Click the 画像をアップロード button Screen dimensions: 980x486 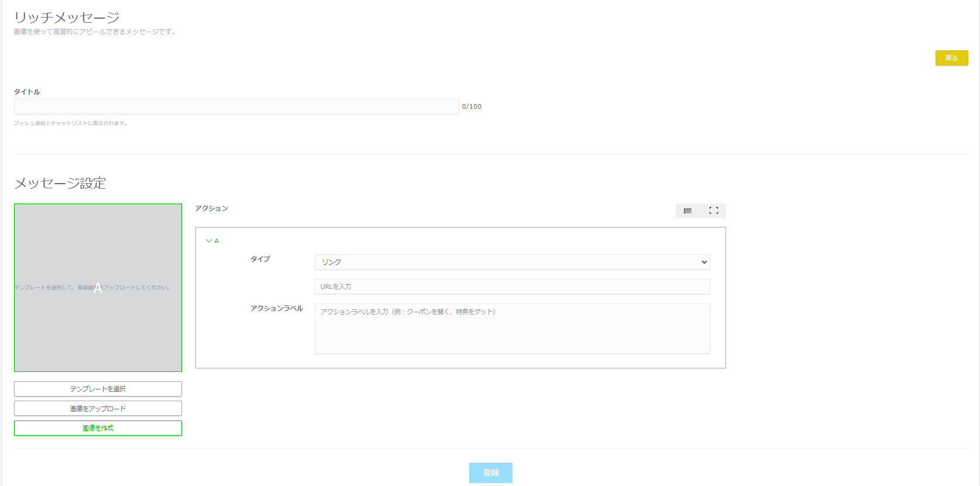pyautogui.click(x=98, y=408)
